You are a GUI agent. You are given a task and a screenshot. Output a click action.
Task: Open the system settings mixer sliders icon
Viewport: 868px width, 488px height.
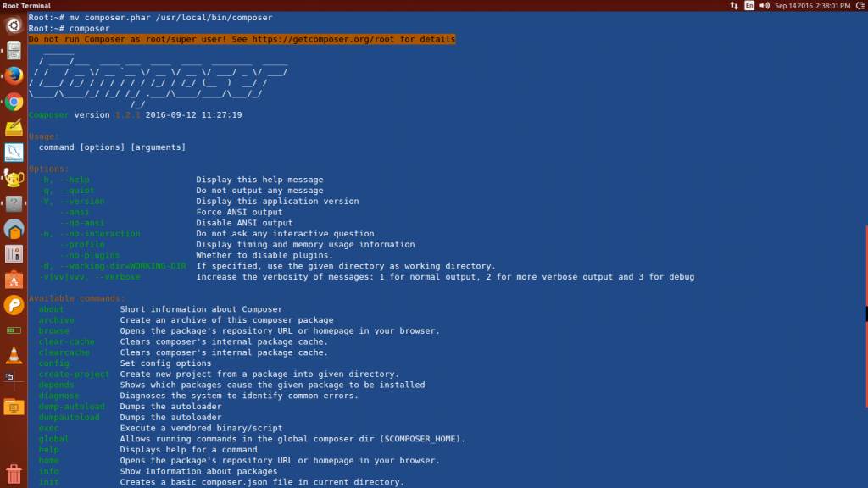coord(14,254)
